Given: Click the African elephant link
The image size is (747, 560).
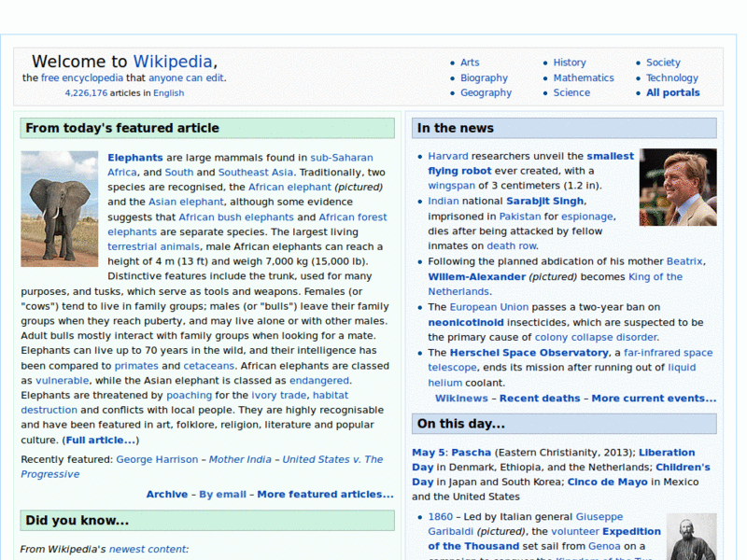Looking at the screenshot, I should [289, 188].
